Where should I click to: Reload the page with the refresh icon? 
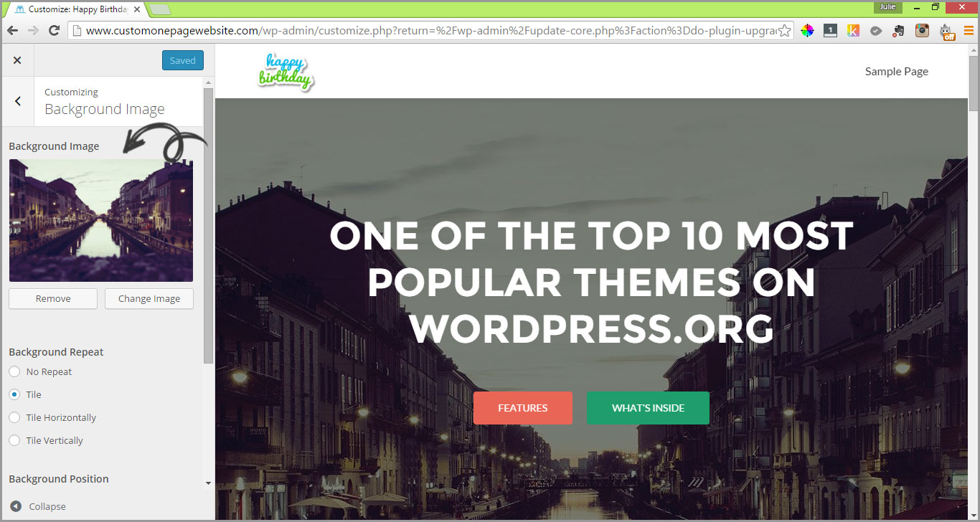[x=54, y=31]
